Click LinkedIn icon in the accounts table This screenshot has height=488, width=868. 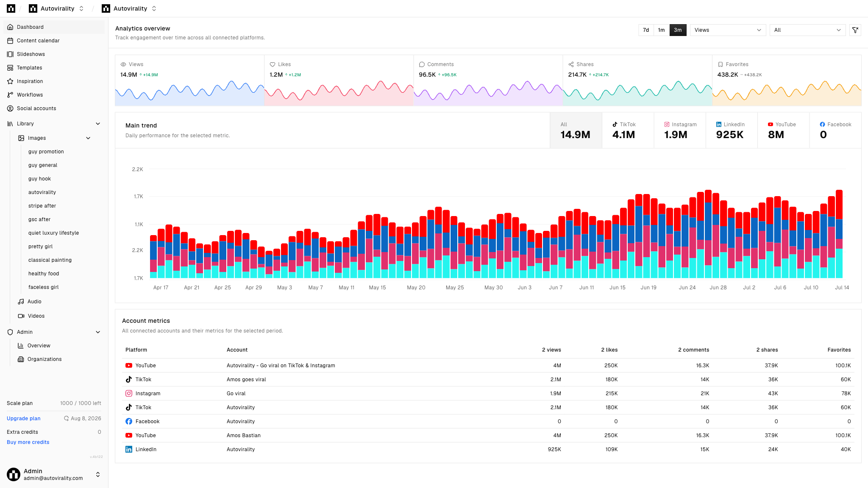128,449
